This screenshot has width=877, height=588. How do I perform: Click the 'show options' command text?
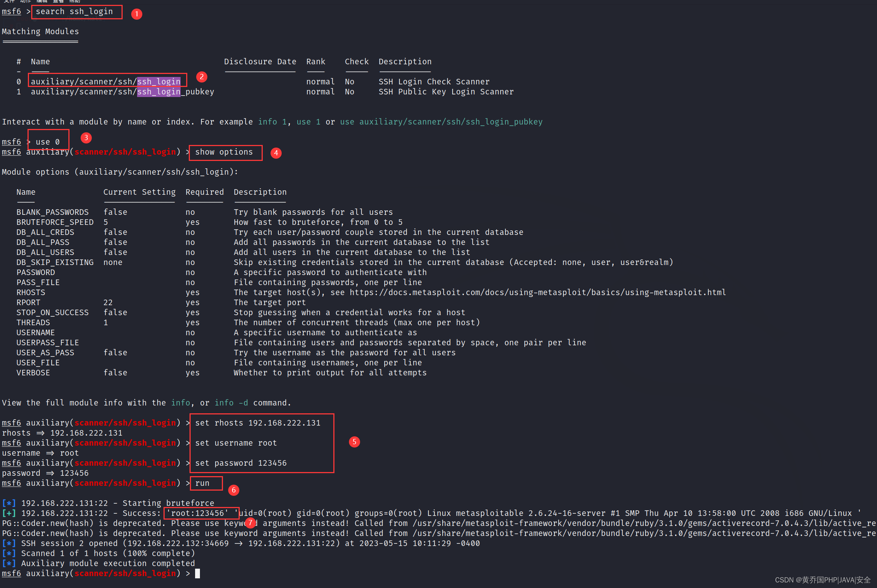coord(224,152)
